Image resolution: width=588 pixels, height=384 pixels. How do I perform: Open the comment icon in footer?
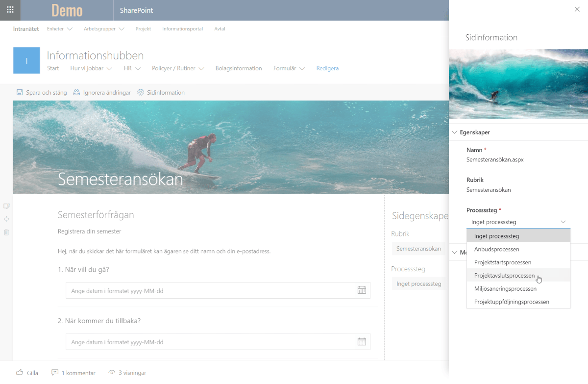pos(55,373)
